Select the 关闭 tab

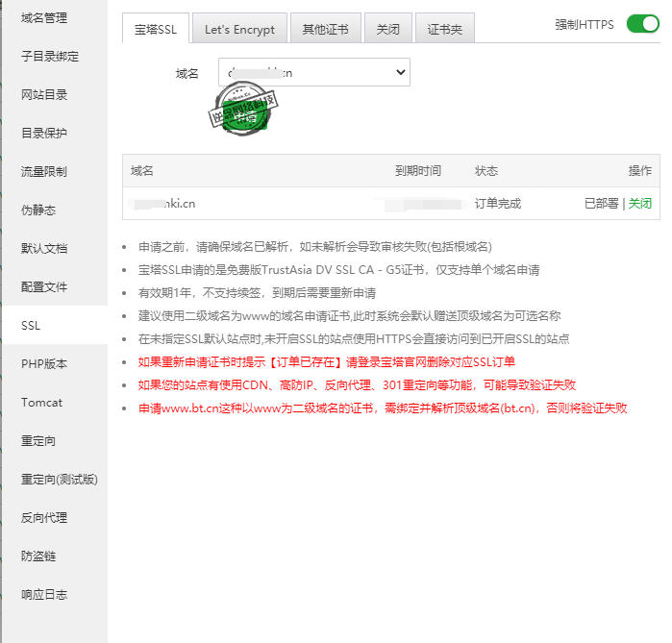tap(387, 29)
